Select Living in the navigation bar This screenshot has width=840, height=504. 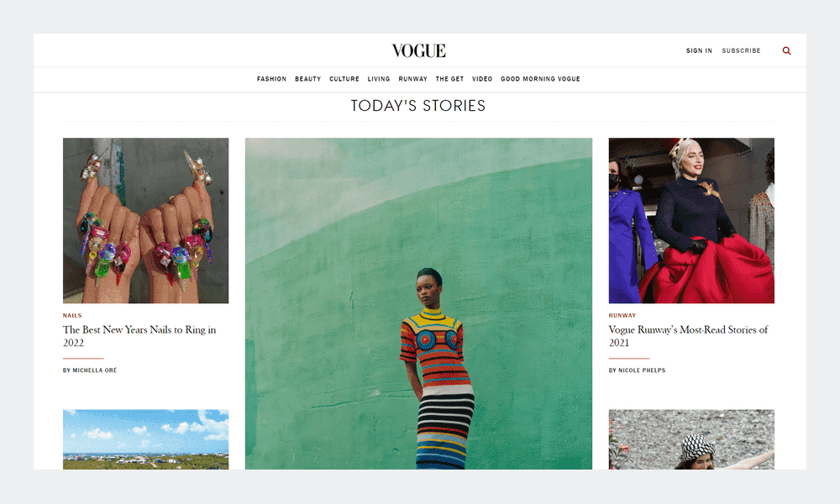(379, 79)
